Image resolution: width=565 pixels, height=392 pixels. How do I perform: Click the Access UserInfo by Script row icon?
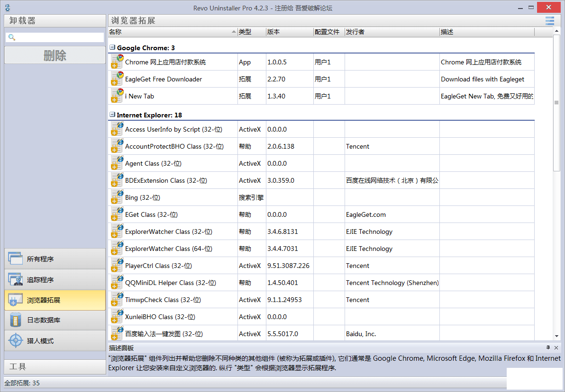click(117, 129)
